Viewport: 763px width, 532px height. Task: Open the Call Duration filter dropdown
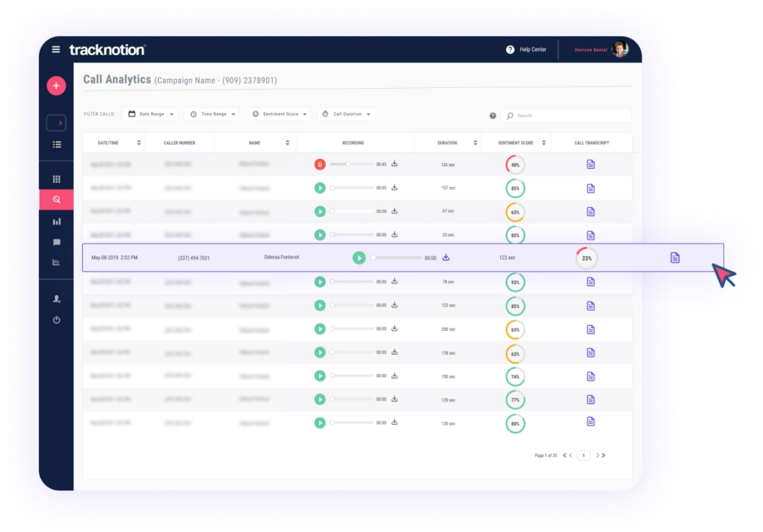click(347, 114)
